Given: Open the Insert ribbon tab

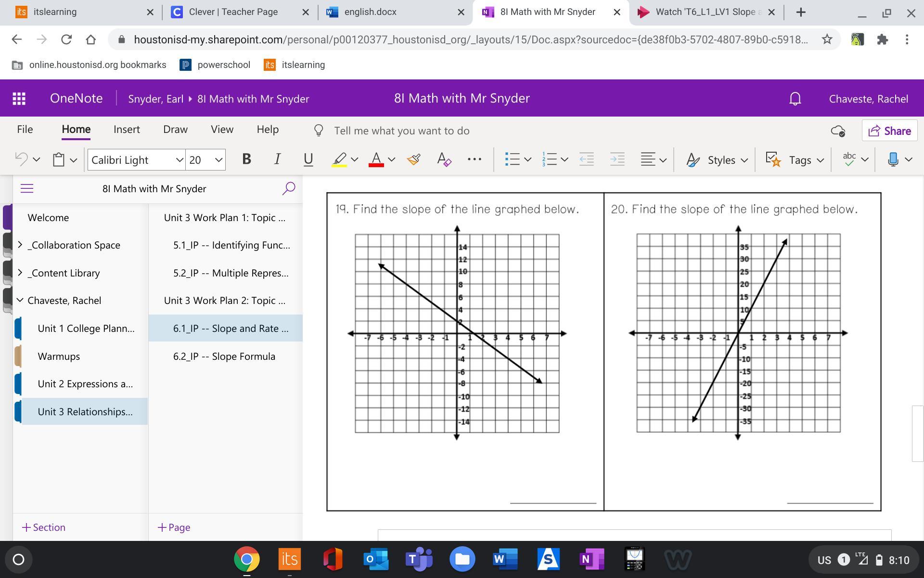Looking at the screenshot, I should pyautogui.click(x=127, y=130).
